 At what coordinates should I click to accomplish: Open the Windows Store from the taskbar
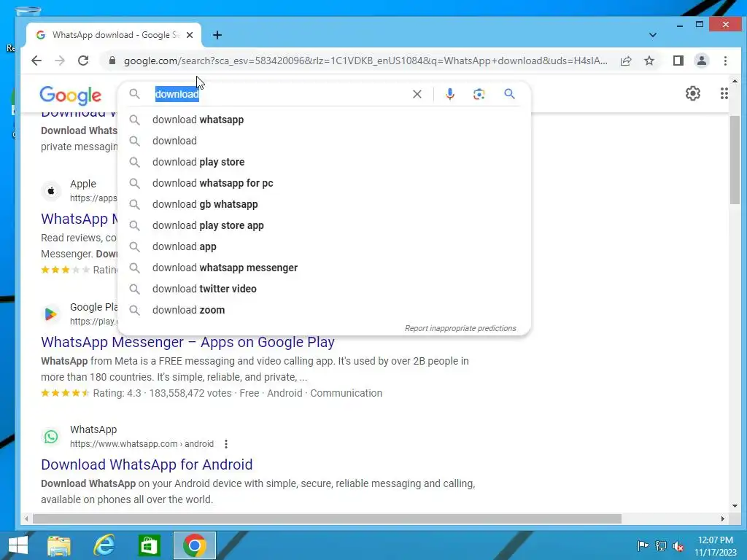pos(149,545)
